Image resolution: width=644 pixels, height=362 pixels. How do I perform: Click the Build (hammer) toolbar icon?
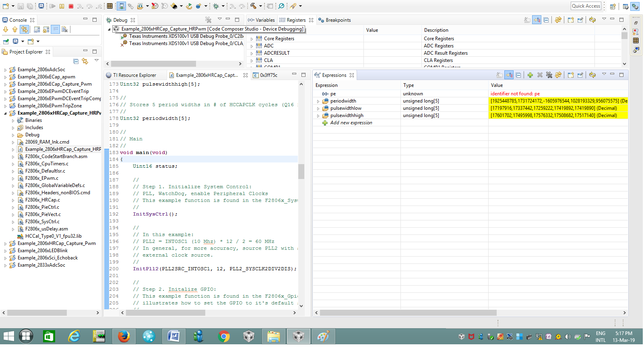[253, 6]
